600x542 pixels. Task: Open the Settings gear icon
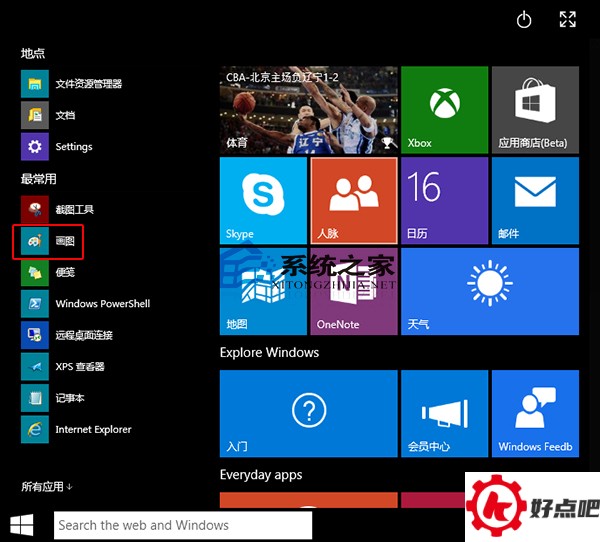click(35, 147)
